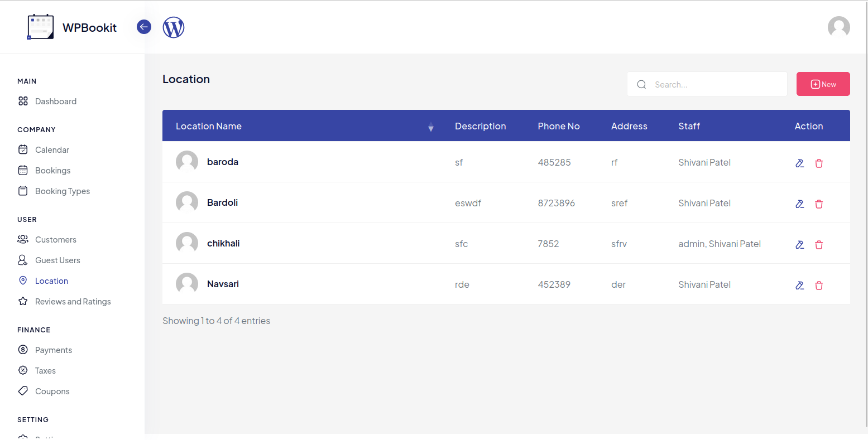Open Reviews and Ratings section
Screen dimensions: 868x440
point(73,302)
